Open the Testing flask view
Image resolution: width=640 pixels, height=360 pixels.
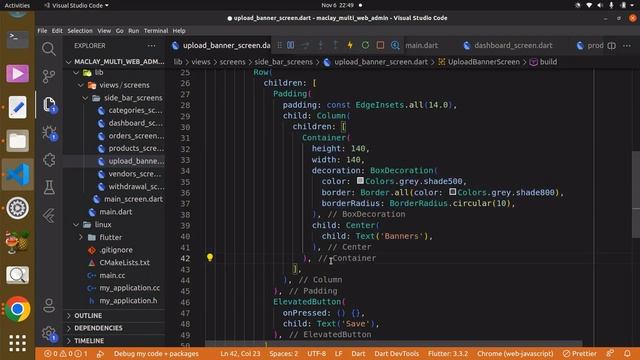coord(49,187)
